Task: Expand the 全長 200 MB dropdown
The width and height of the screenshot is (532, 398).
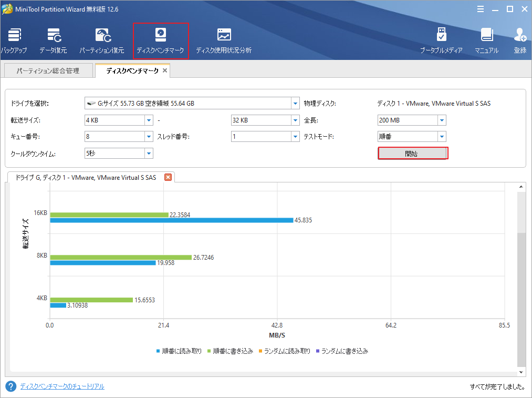Action: click(x=442, y=120)
